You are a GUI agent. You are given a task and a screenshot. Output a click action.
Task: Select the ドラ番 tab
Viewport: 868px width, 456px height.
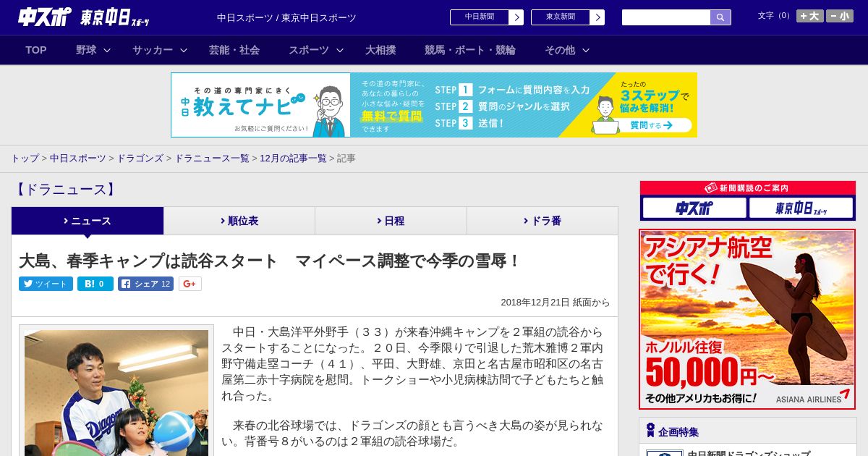pos(542,221)
